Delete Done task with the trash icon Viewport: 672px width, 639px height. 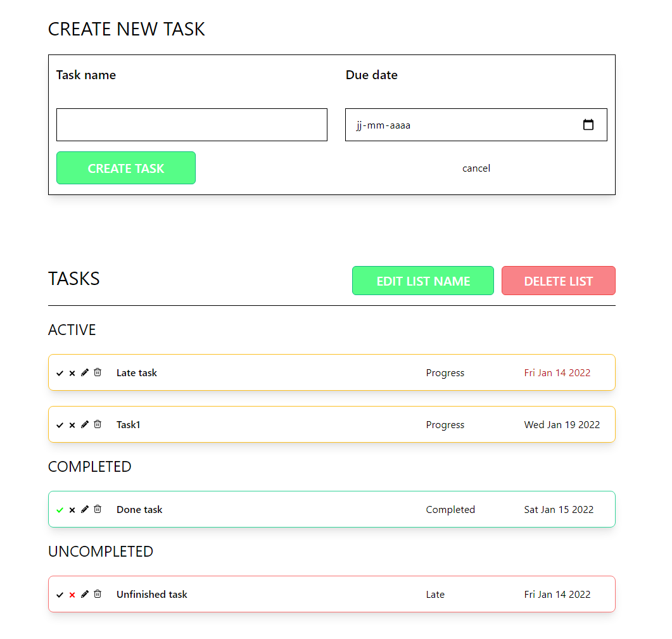coord(98,509)
